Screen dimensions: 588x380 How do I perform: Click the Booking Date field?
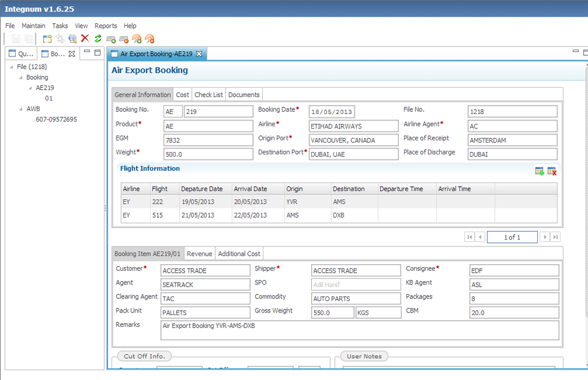point(331,112)
